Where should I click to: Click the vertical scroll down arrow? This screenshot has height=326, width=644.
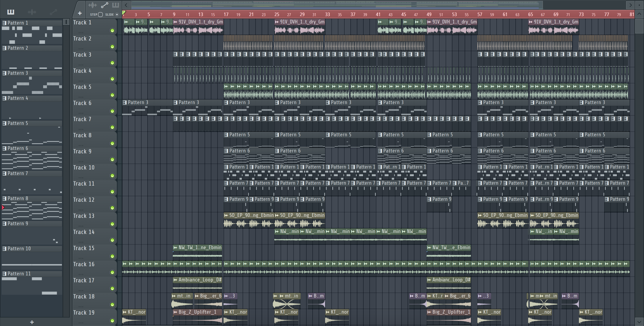click(x=639, y=322)
